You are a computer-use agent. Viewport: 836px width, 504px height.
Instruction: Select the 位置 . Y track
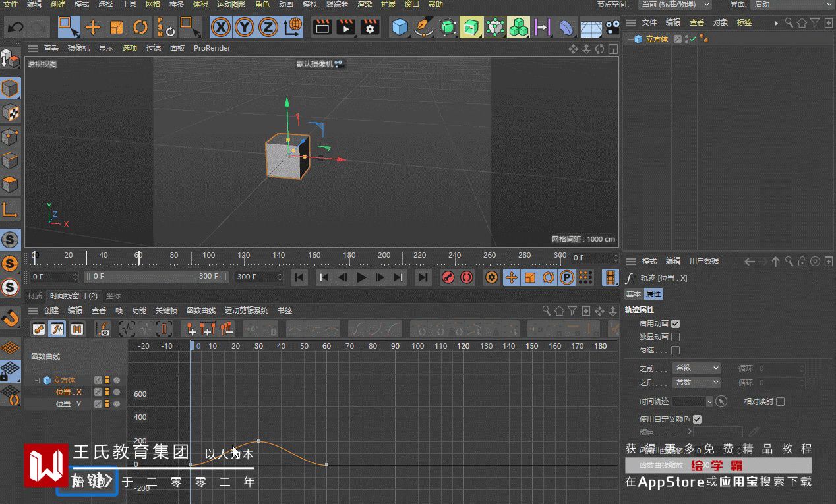pos(69,404)
